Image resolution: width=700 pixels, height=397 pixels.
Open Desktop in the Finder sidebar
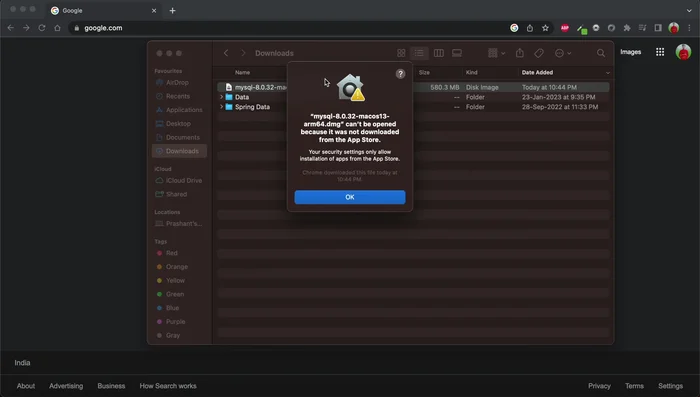[178, 124]
